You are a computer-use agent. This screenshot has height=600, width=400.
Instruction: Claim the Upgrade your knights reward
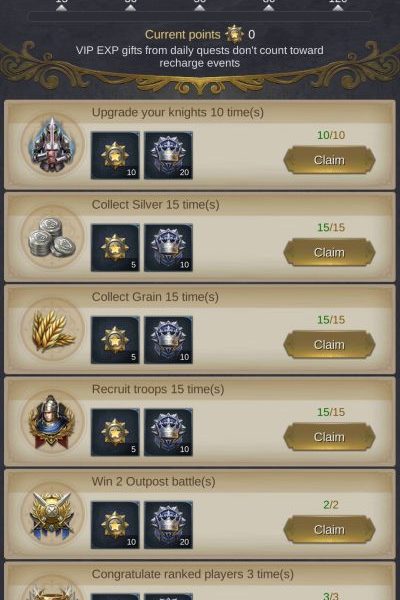[x=329, y=160]
